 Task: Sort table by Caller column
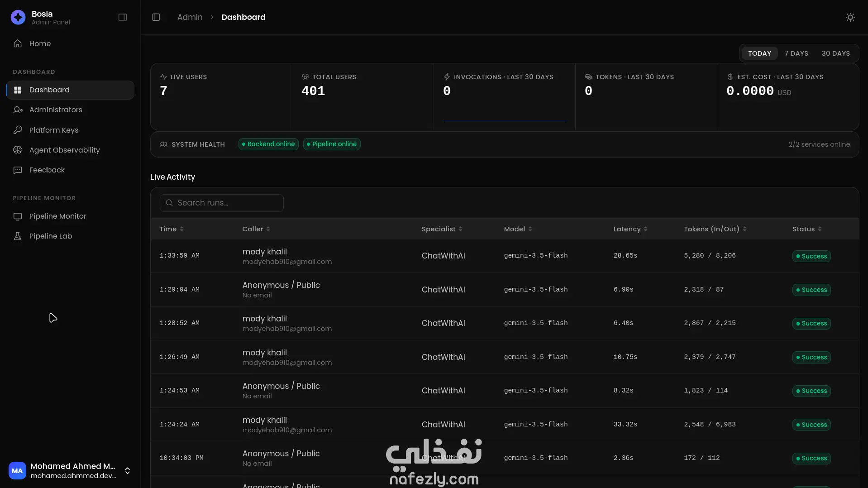click(x=256, y=229)
